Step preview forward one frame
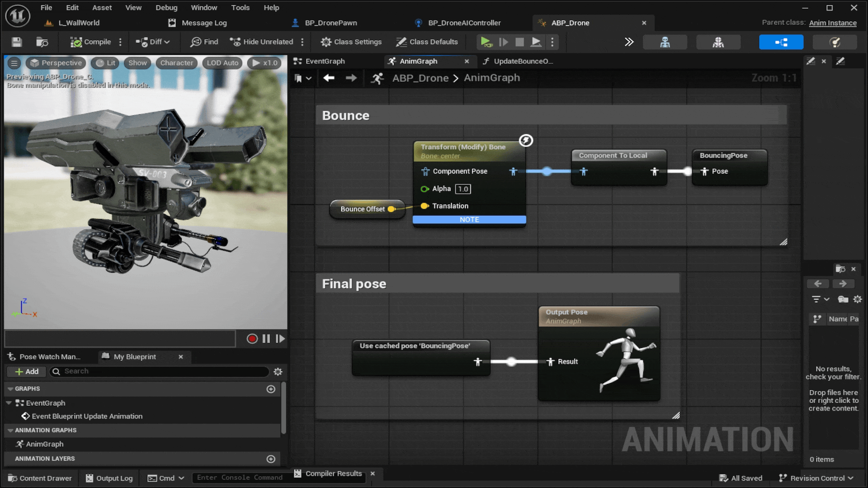The image size is (868, 488). (x=280, y=338)
